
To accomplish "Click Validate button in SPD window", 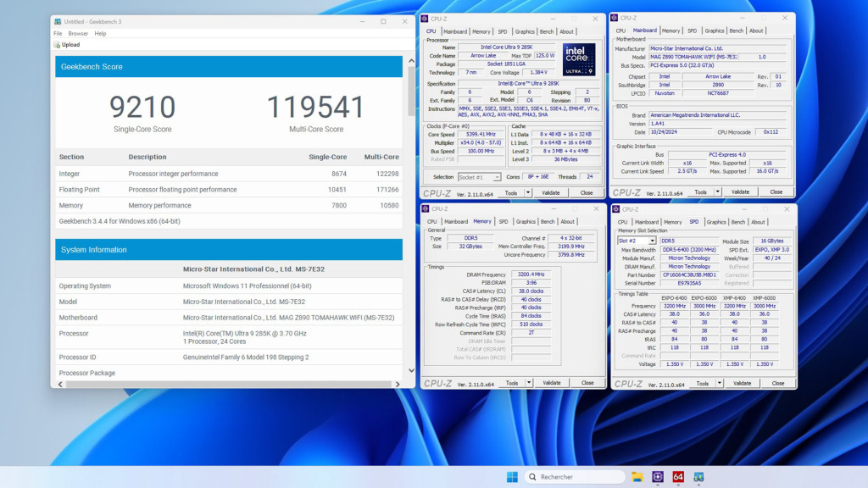I will [742, 384].
